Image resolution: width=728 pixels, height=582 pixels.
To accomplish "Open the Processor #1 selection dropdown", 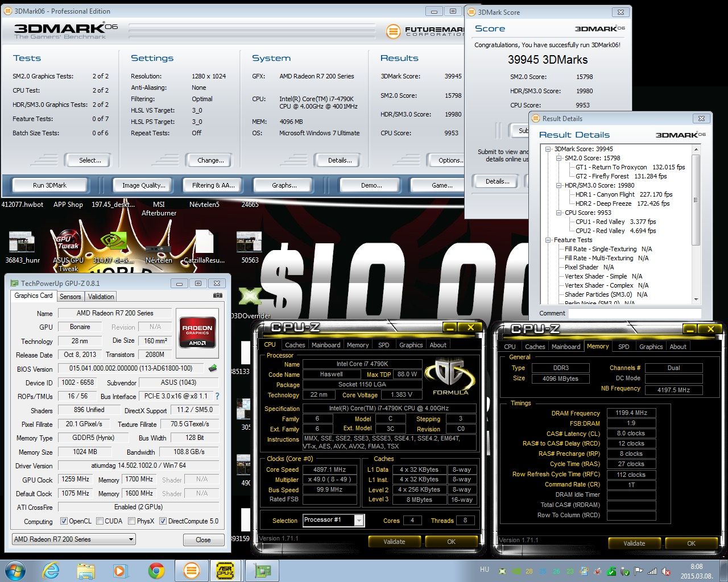I will [333, 520].
